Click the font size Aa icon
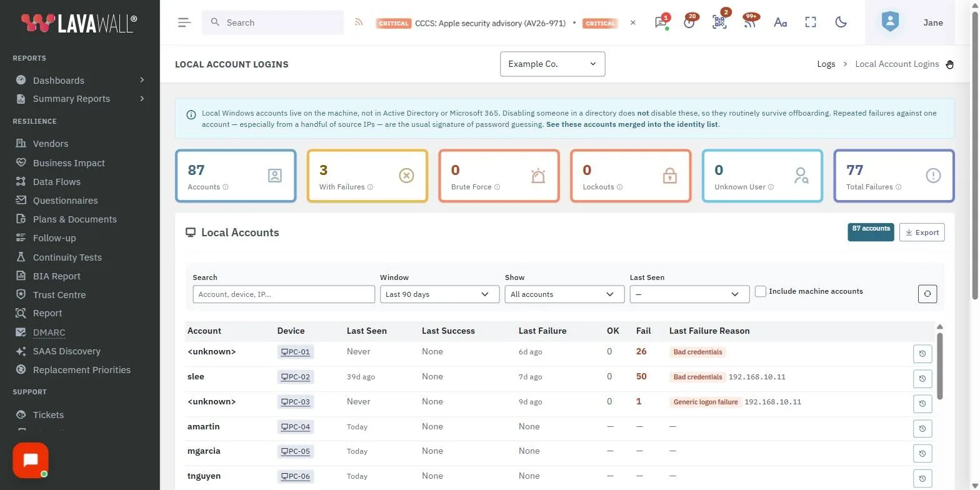The width and height of the screenshot is (980, 490). pyautogui.click(x=780, y=22)
